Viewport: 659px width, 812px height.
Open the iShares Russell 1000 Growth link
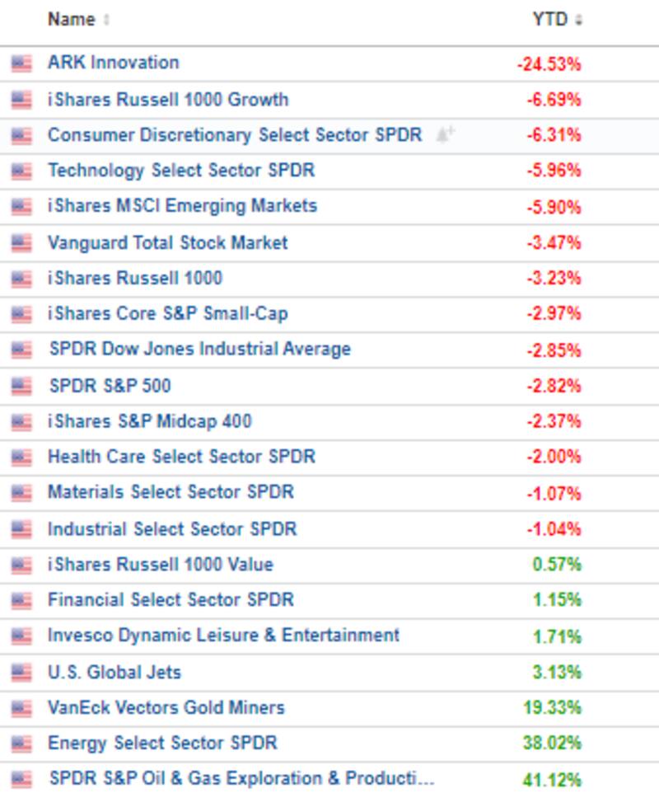168,100
